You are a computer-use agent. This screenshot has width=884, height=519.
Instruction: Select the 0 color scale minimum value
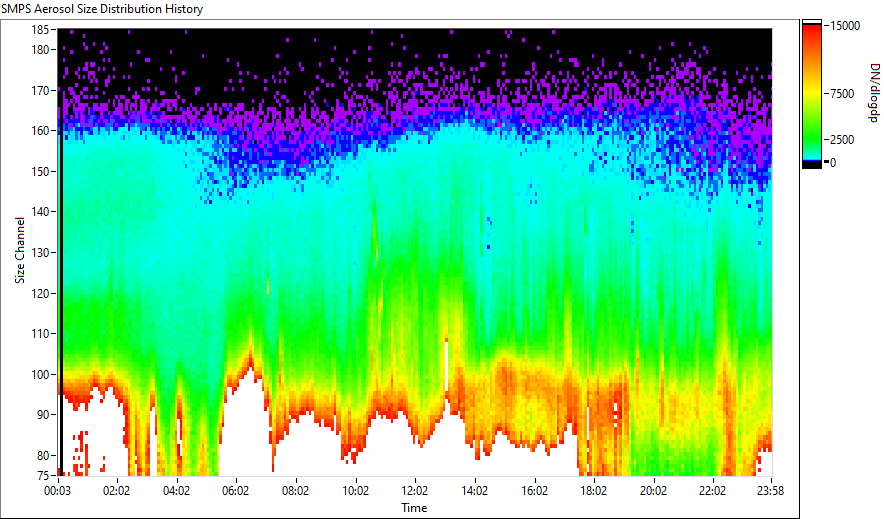tap(833, 162)
